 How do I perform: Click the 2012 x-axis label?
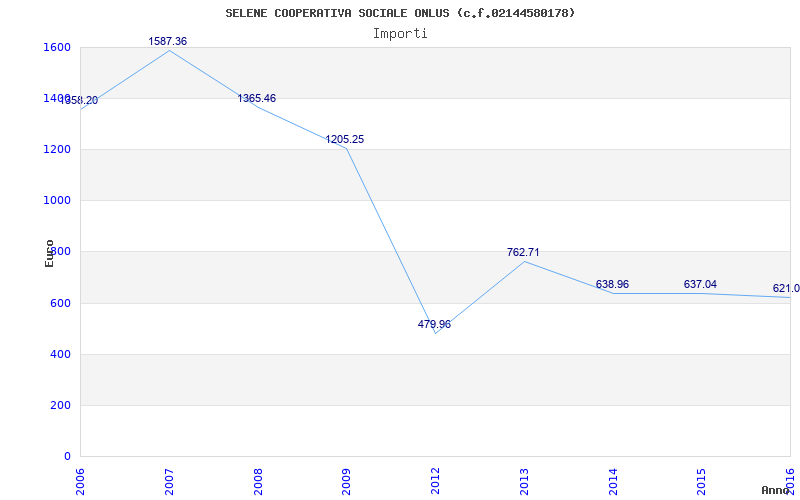[x=435, y=482]
